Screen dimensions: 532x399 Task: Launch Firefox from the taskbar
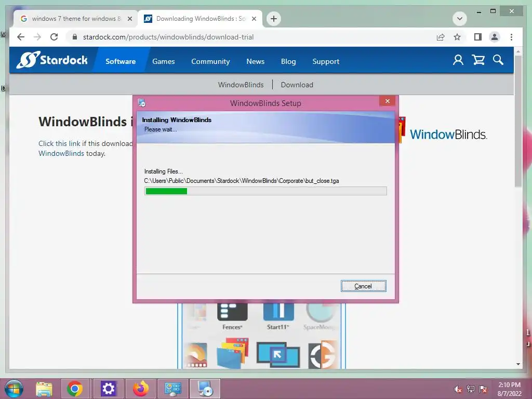click(x=140, y=389)
